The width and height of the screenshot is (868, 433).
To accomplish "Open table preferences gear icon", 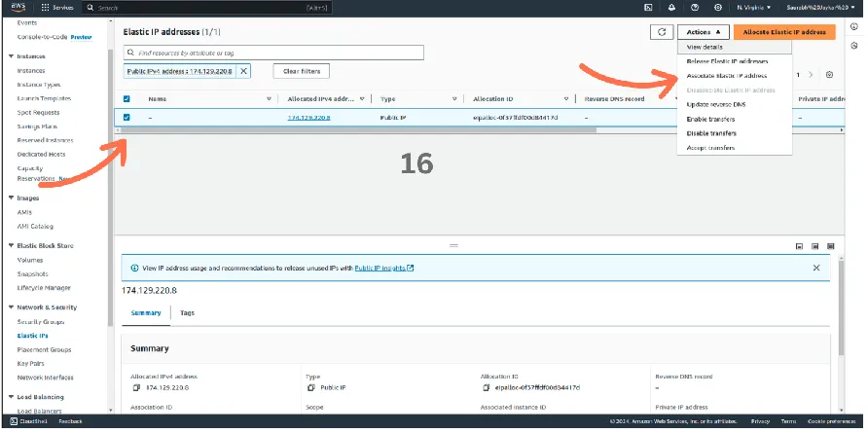I will (829, 75).
